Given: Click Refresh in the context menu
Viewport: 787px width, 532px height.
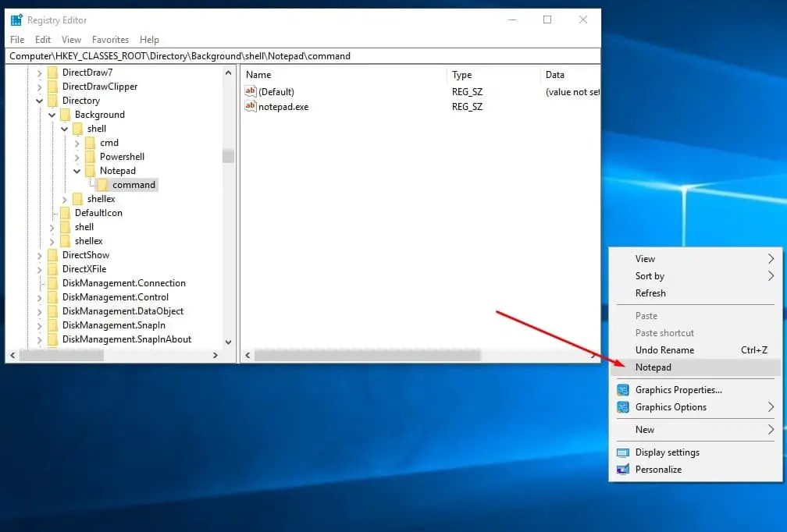Looking at the screenshot, I should (x=649, y=293).
